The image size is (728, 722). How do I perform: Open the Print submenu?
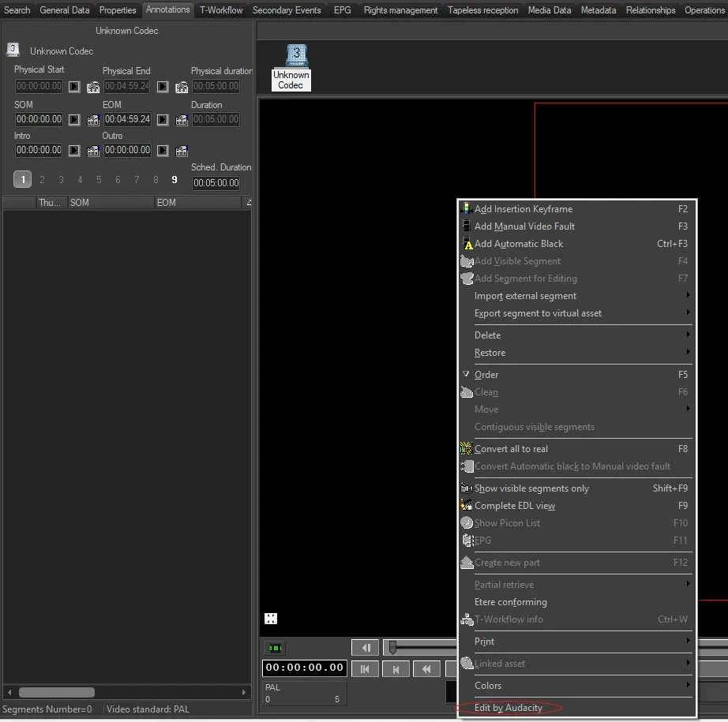484,642
